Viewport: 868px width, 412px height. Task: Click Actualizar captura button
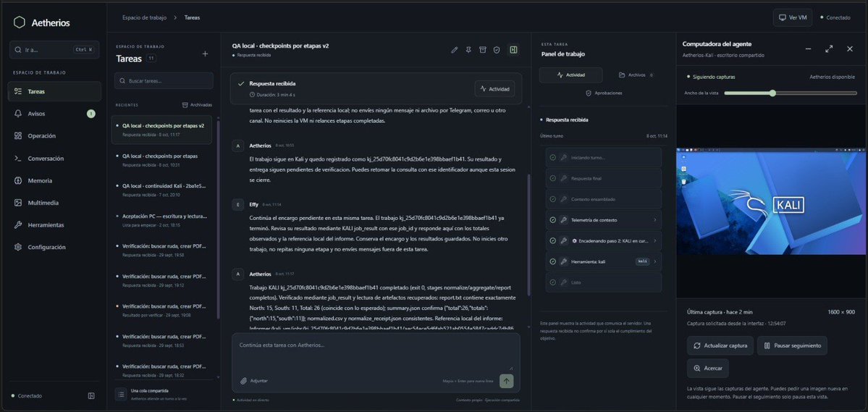coord(720,345)
